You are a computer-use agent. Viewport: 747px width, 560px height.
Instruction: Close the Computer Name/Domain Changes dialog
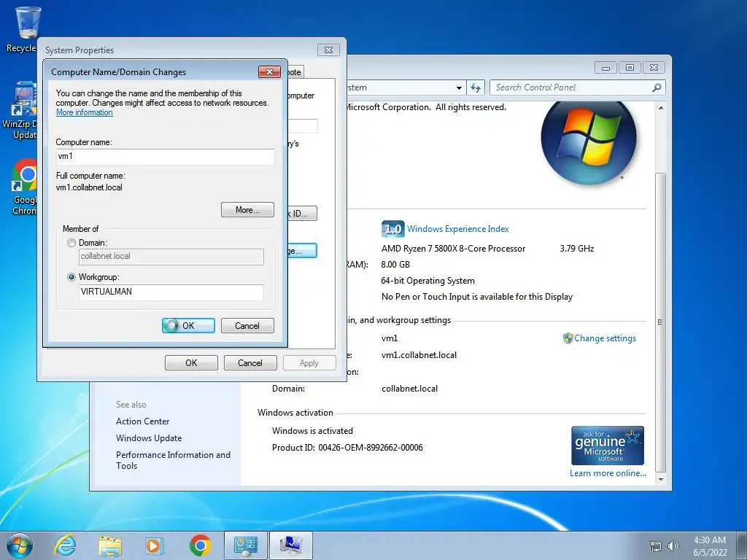point(269,72)
